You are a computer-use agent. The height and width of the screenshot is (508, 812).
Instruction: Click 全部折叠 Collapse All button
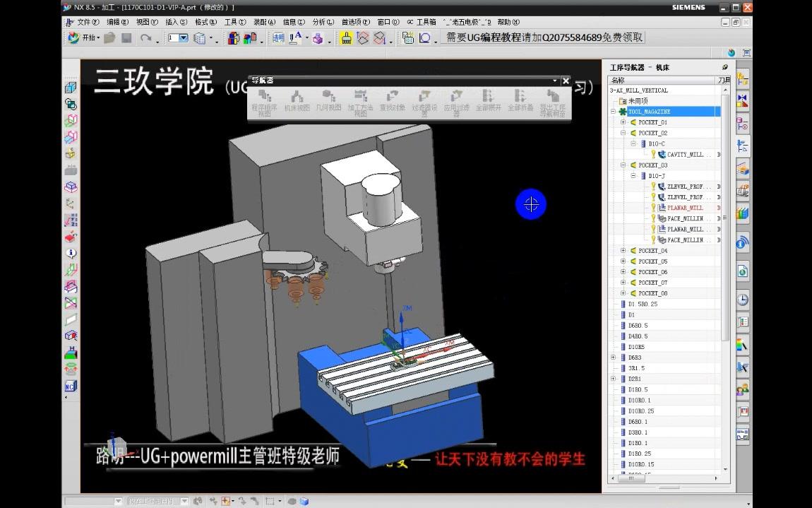coord(520,101)
